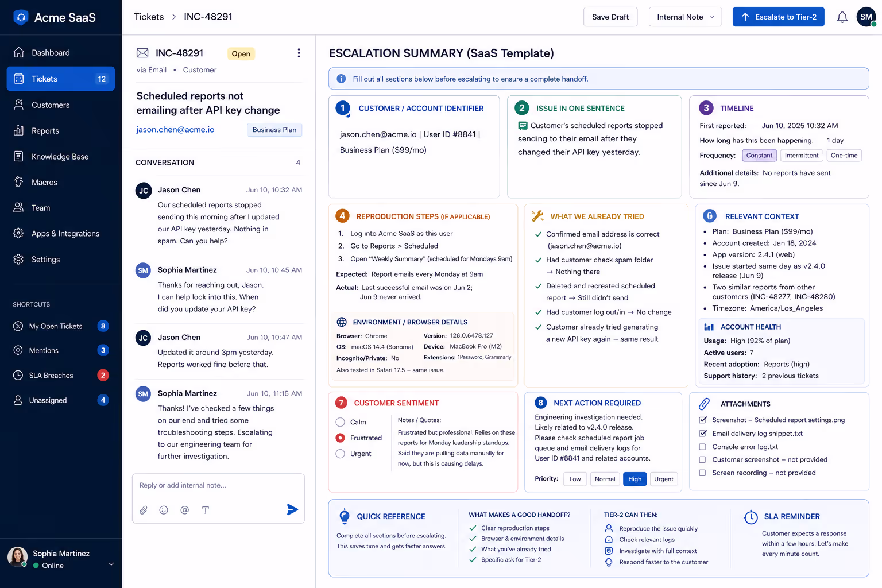Screen dimensions: 882x588
Task: Open the ticket three-dot options menu
Action: click(x=299, y=53)
